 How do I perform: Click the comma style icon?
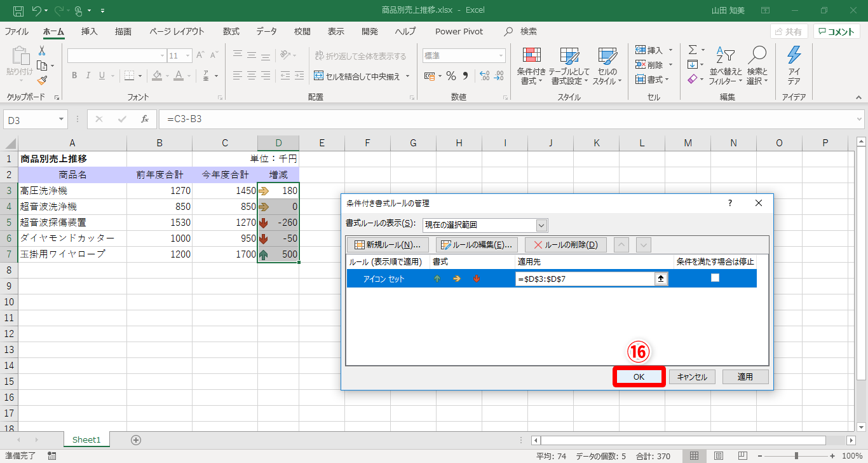pos(465,76)
